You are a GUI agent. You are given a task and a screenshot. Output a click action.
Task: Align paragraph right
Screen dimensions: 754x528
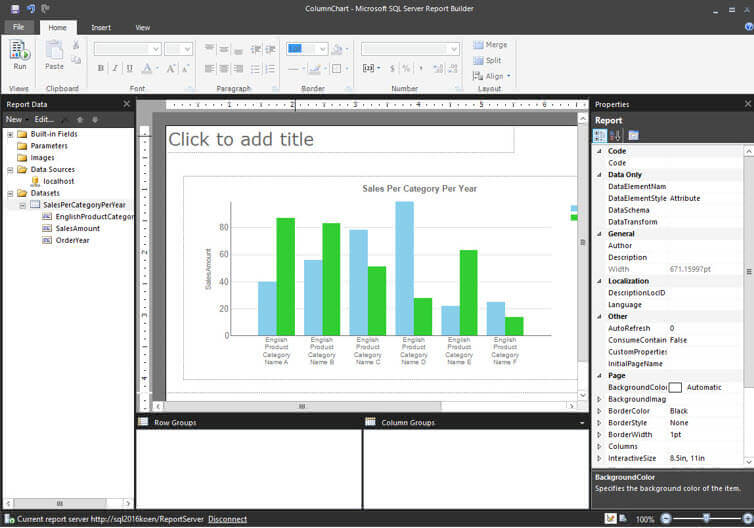[239, 69]
